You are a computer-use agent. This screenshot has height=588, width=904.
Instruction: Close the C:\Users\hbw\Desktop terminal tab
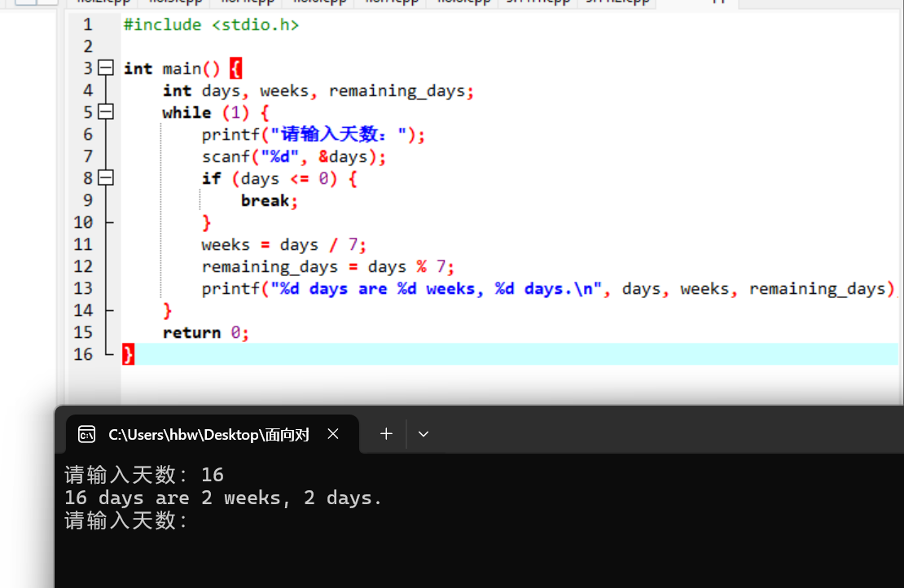333,434
